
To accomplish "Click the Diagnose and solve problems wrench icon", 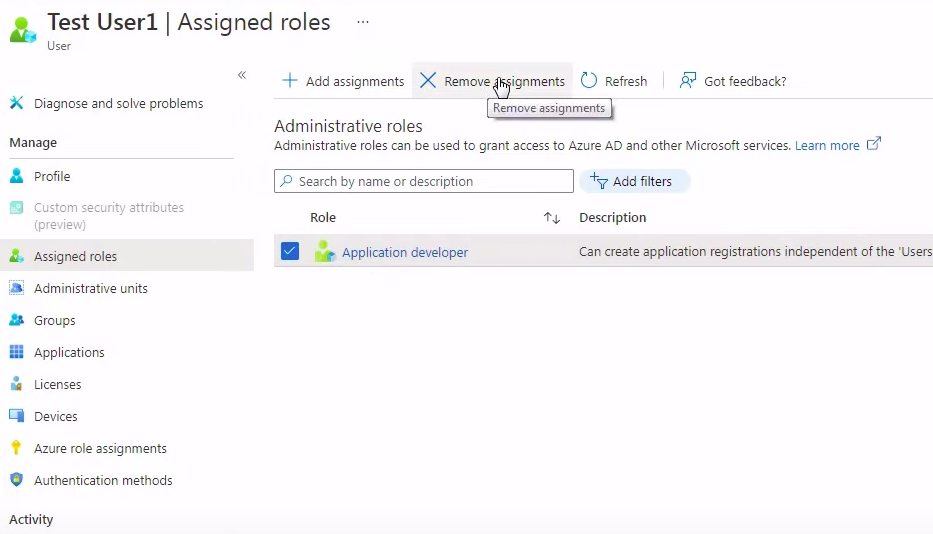I will (x=17, y=103).
